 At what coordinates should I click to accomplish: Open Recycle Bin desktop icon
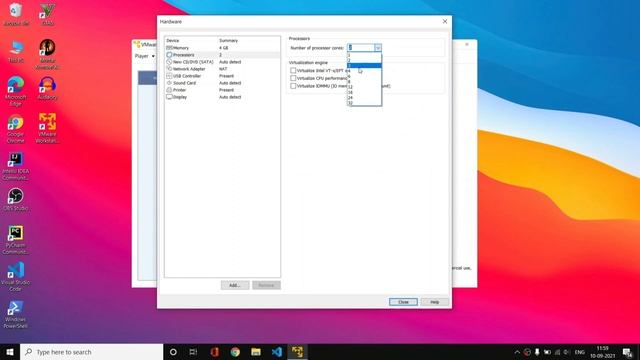pyautogui.click(x=16, y=14)
